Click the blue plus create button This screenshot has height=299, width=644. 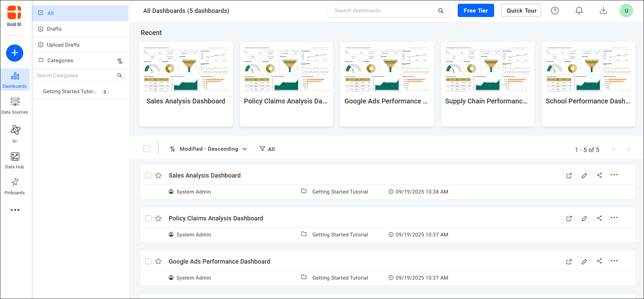click(x=15, y=53)
